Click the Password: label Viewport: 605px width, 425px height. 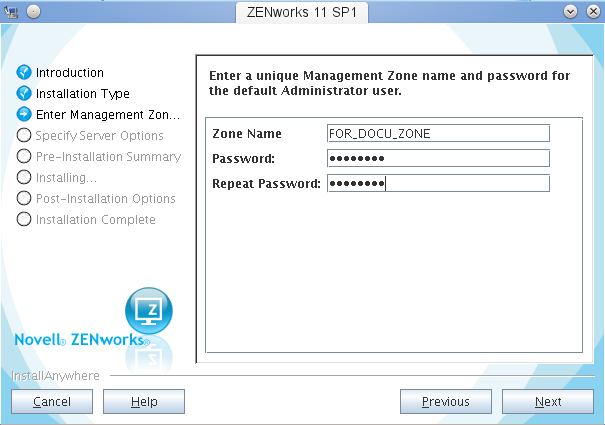(243, 159)
